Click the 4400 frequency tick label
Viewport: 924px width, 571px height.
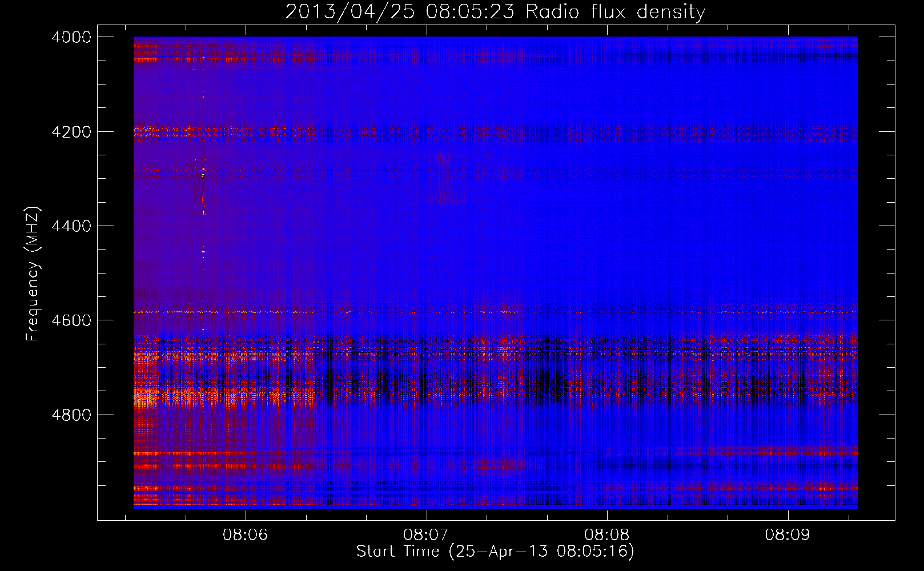click(x=71, y=226)
